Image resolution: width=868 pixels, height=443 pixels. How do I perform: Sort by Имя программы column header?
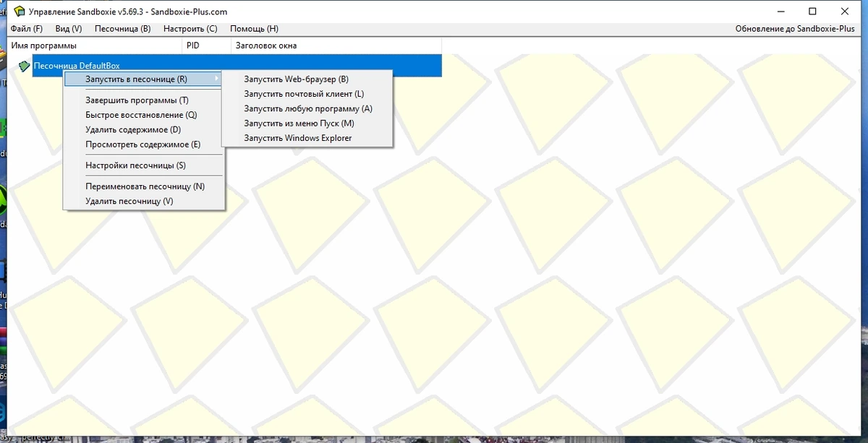point(94,46)
